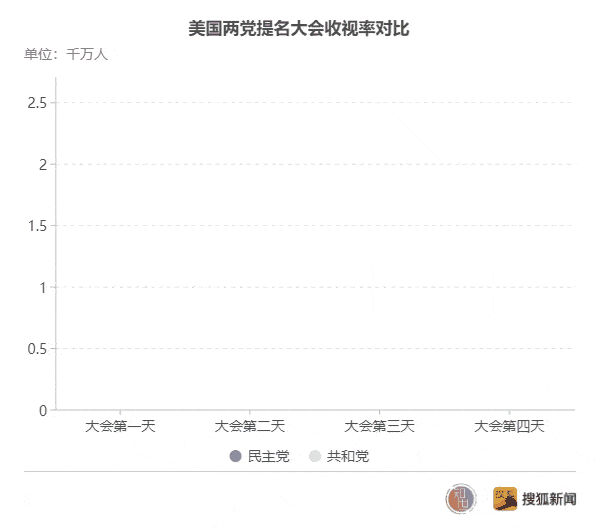Open the 搜狐新闻 text link
This screenshot has width=600, height=529.
click(x=549, y=499)
